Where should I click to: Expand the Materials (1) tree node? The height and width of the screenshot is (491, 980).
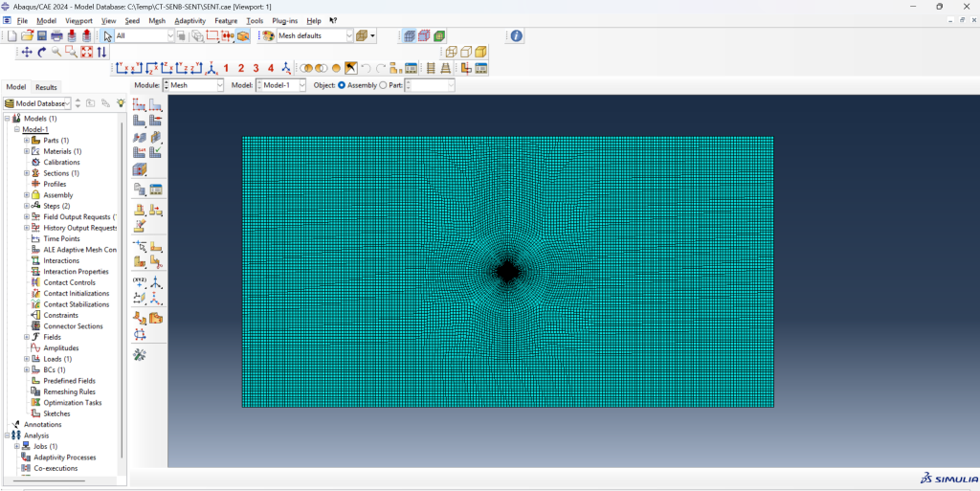(x=27, y=151)
